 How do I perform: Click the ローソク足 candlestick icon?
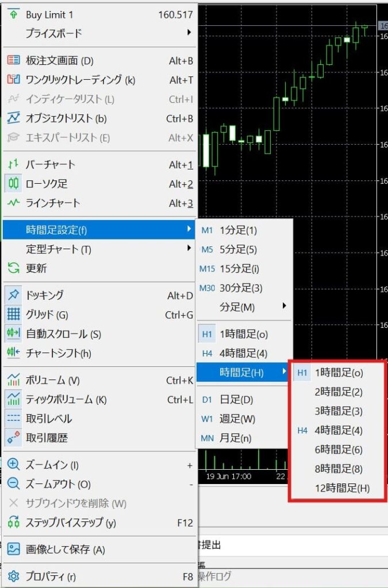[x=14, y=183]
